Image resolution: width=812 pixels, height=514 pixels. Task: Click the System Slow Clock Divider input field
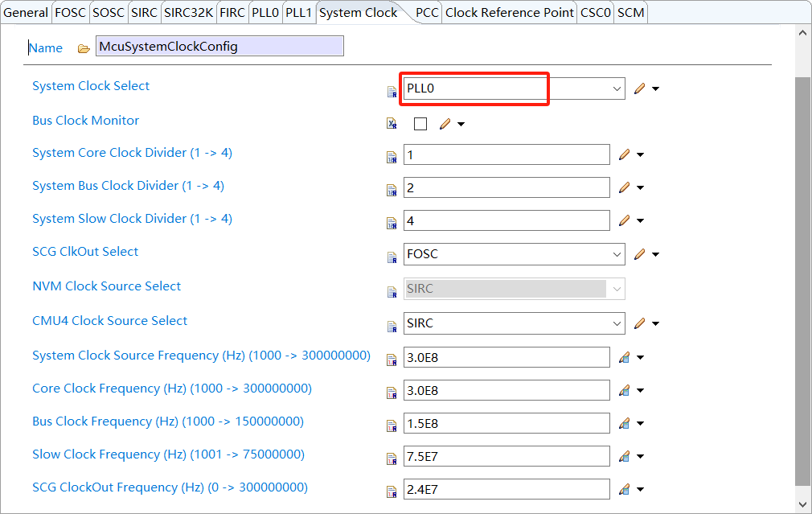pyautogui.click(x=506, y=220)
